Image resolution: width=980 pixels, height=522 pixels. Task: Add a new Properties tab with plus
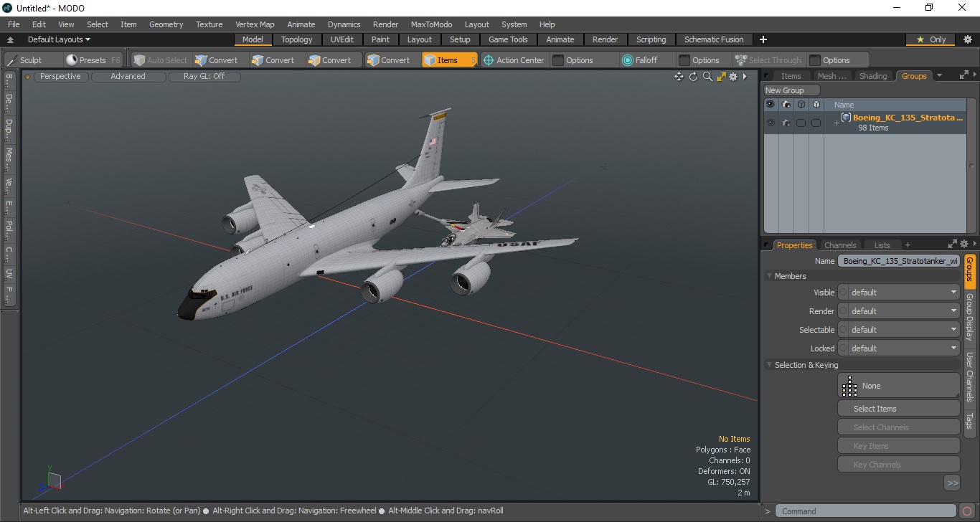click(x=908, y=245)
